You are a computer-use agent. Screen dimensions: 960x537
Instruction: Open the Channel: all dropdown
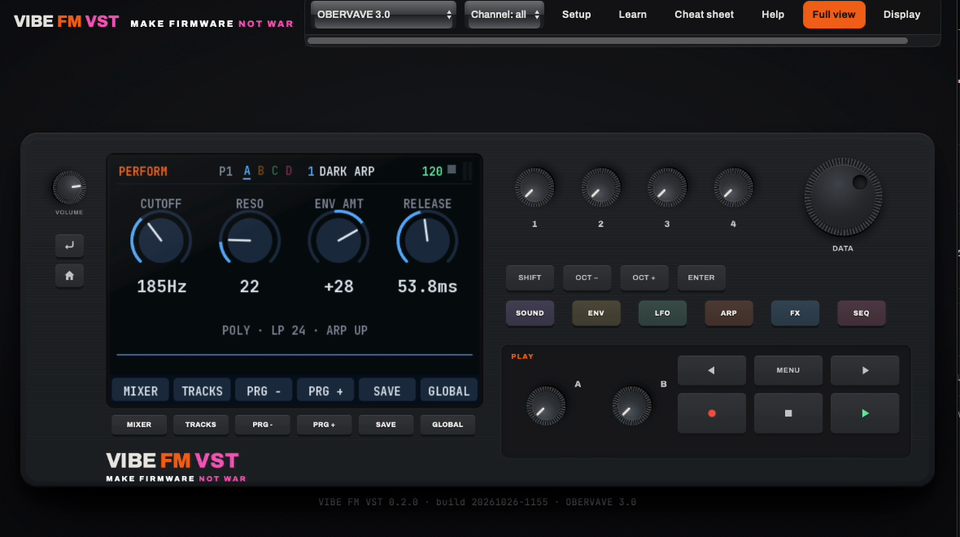coord(504,15)
